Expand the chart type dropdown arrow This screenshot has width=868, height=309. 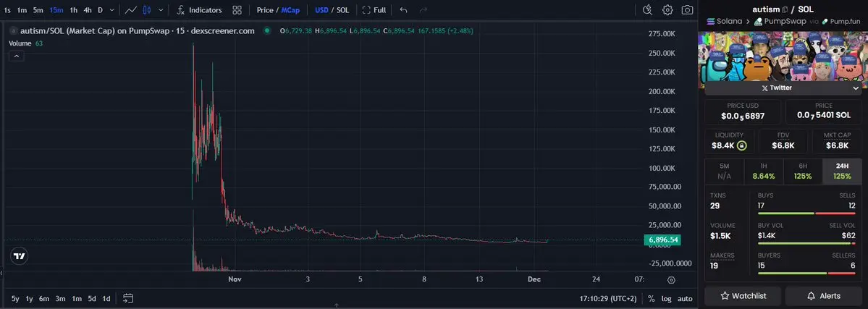point(161,10)
